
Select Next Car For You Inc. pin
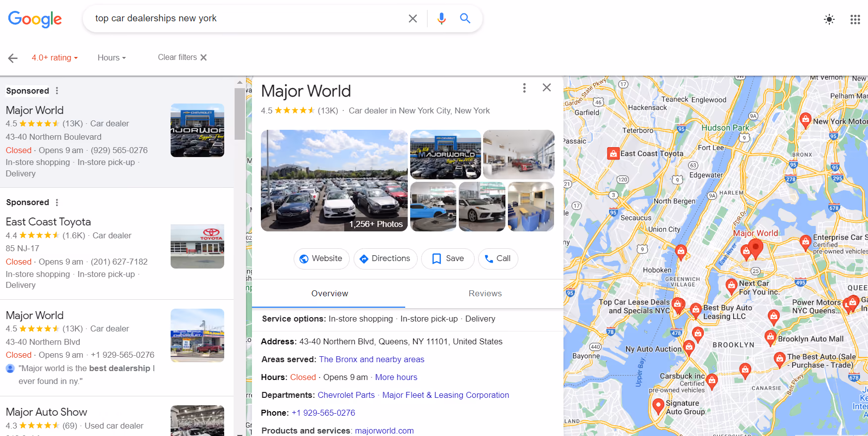click(731, 286)
